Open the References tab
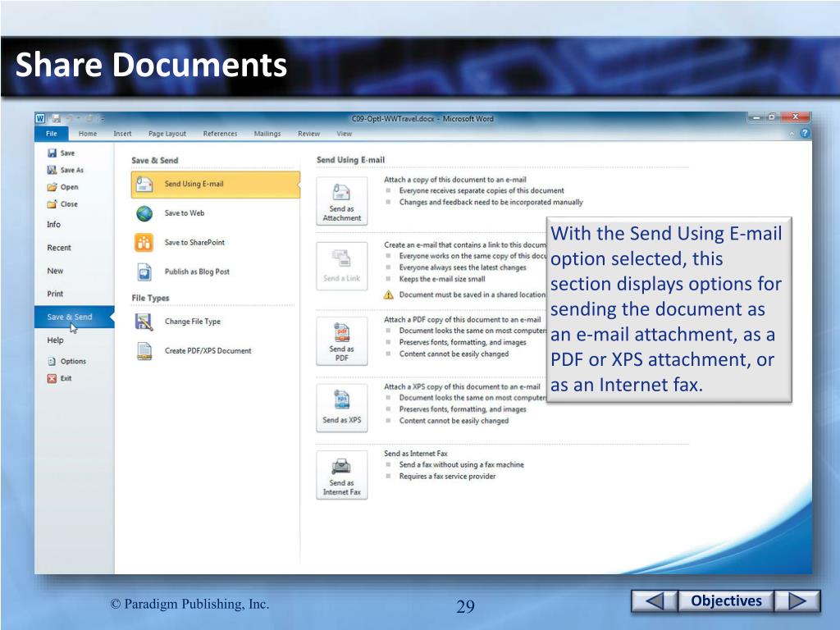 point(220,134)
